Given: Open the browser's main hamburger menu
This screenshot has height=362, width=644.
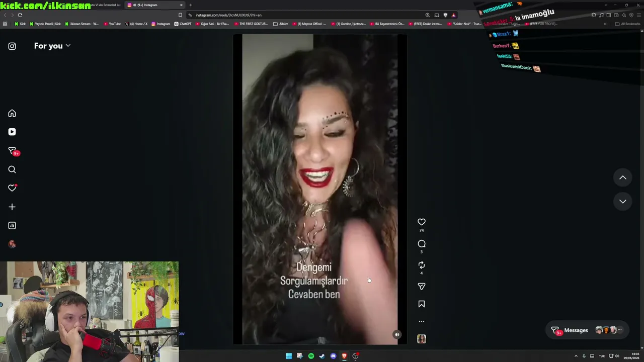Looking at the screenshot, I should (639, 15).
